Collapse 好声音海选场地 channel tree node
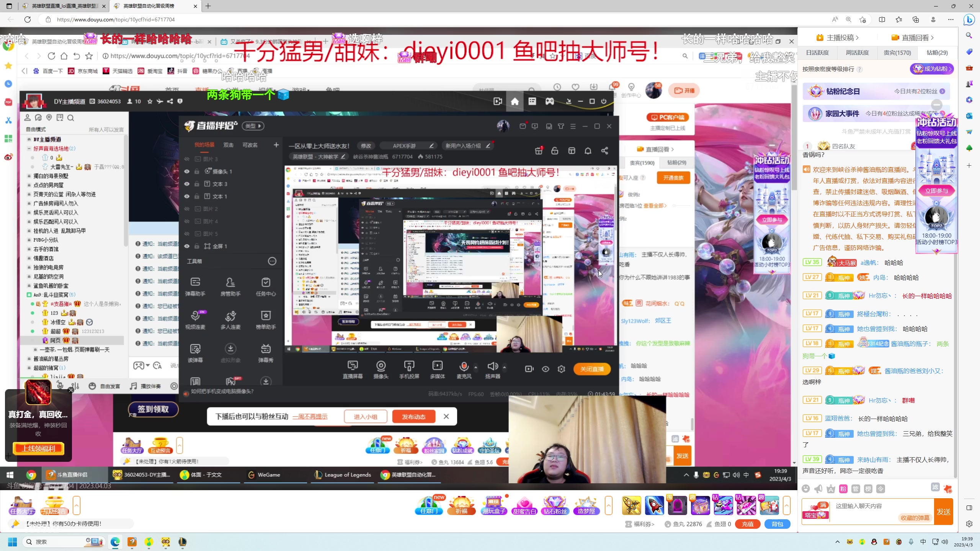 [29, 148]
